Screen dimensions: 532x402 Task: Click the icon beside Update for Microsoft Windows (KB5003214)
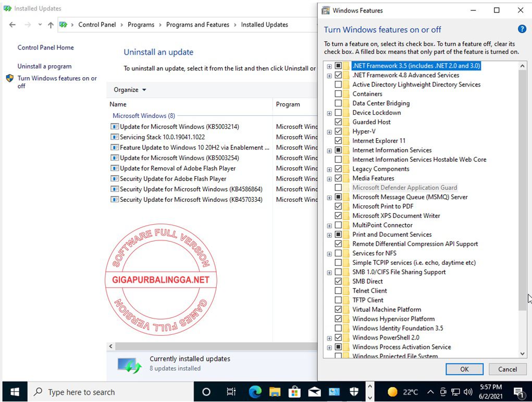115,127
